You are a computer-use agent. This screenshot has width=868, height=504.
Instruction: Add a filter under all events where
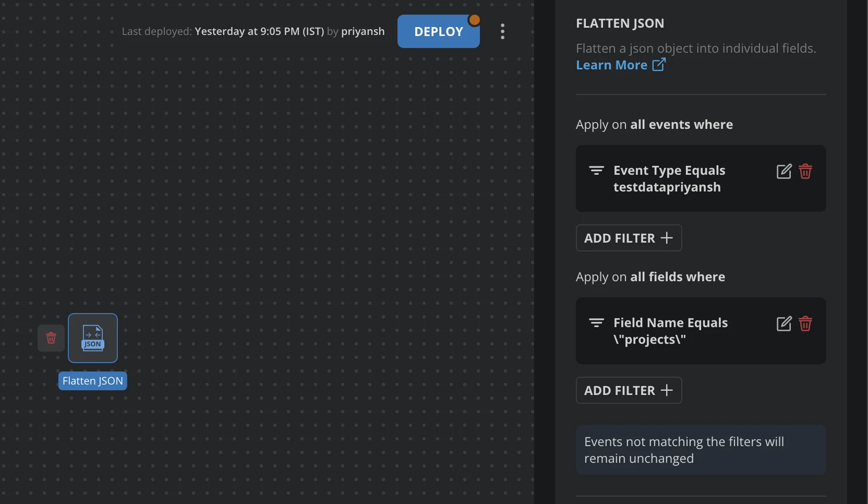click(x=629, y=238)
